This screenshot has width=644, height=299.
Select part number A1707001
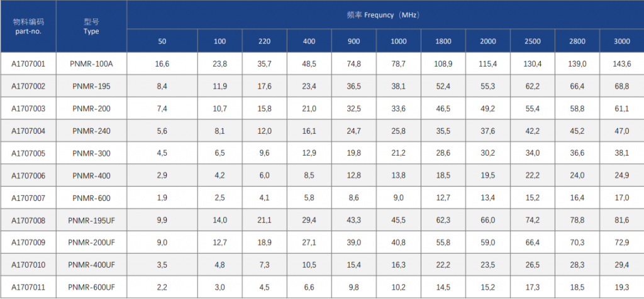click(x=28, y=63)
